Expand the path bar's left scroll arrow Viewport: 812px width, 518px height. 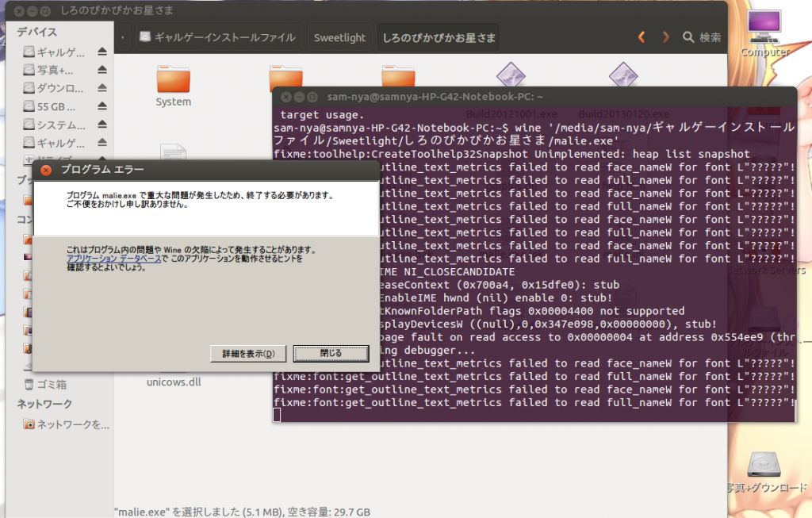[123, 37]
